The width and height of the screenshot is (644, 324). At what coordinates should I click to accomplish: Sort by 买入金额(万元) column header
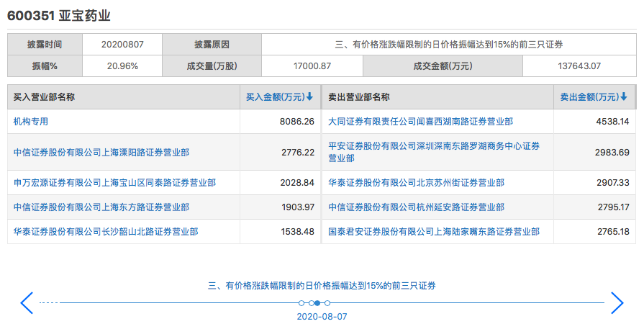(280, 97)
